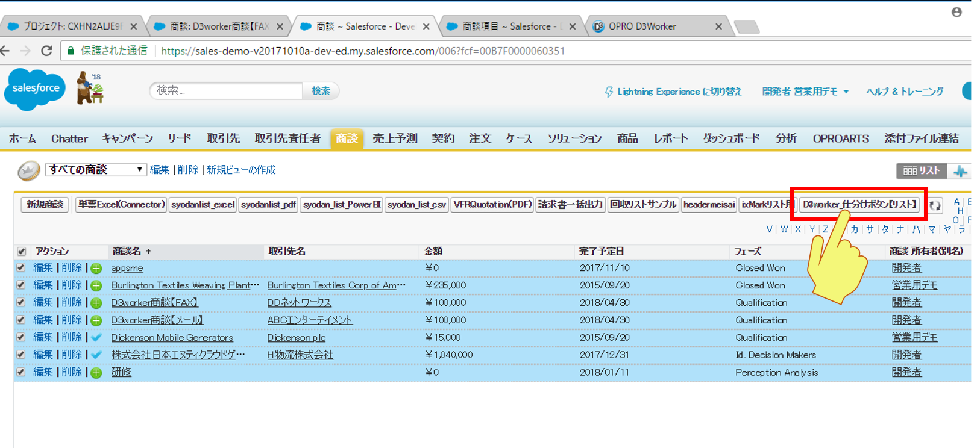980x448 pixels.
Task: Uncheck the Dickenson Mobile Generators row checkbox
Action: (22, 338)
